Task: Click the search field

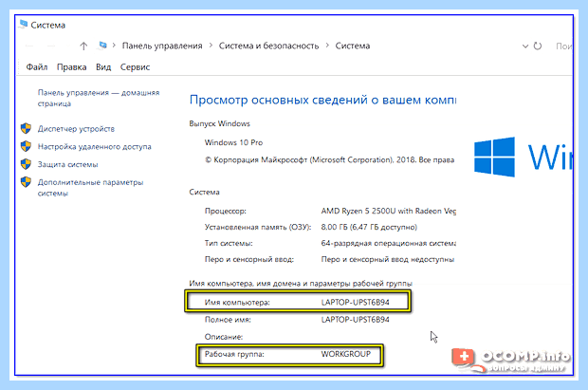Action: pos(563,46)
